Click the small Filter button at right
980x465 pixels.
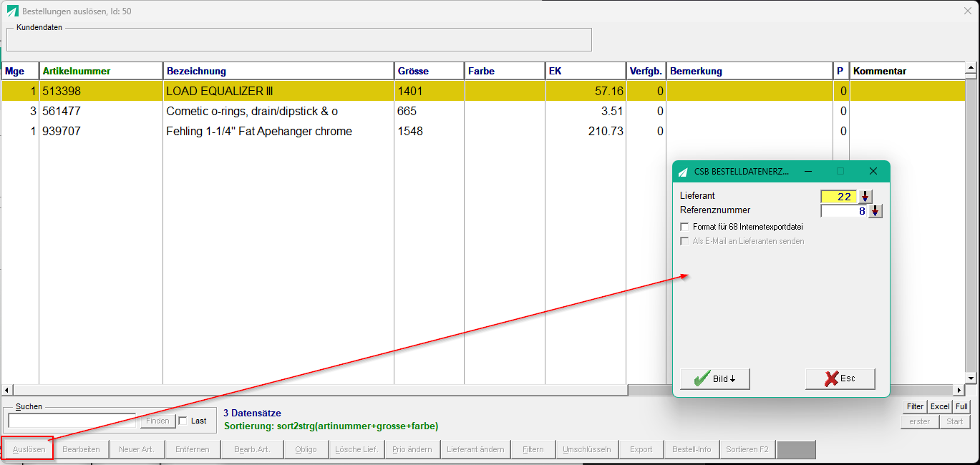point(915,406)
